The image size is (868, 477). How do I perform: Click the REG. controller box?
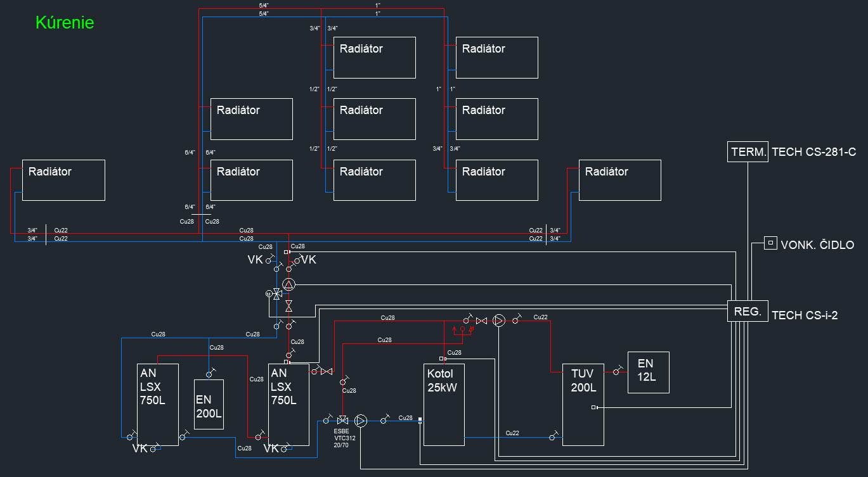pos(748,311)
